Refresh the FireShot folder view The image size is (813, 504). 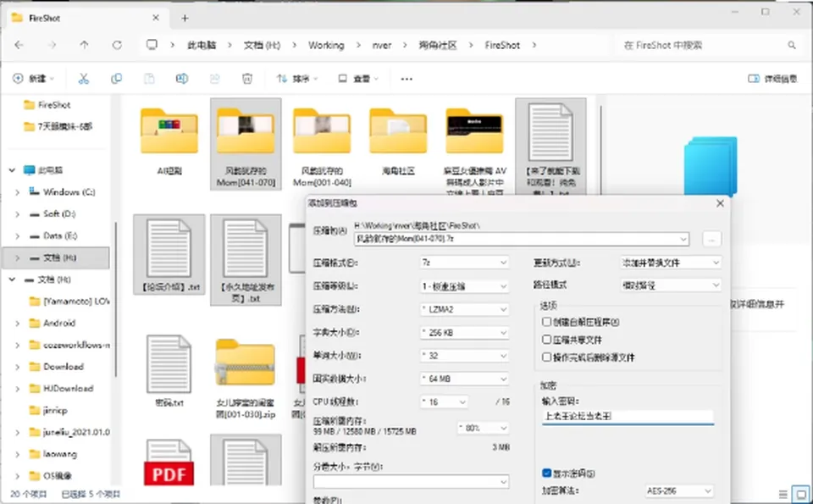pos(117,45)
